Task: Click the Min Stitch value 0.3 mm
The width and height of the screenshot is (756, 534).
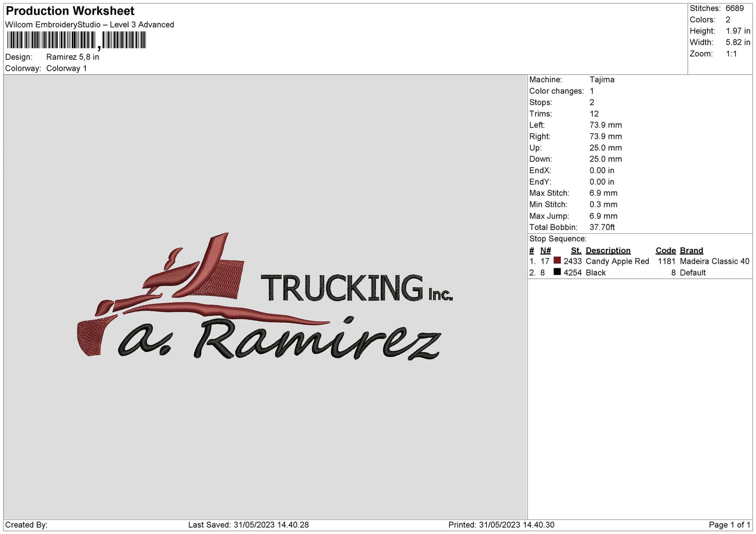Action: click(x=603, y=204)
